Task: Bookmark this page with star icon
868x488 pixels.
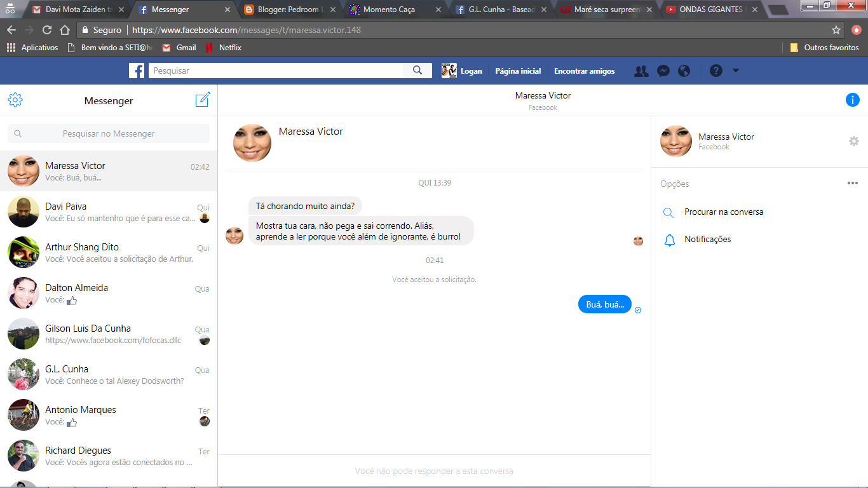Action: (x=836, y=30)
